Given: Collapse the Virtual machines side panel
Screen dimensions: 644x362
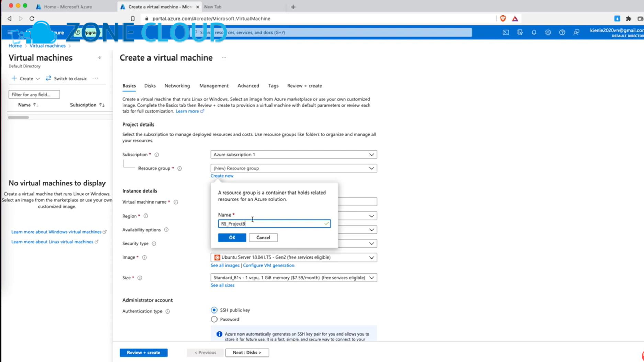Looking at the screenshot, I should 100,58.
